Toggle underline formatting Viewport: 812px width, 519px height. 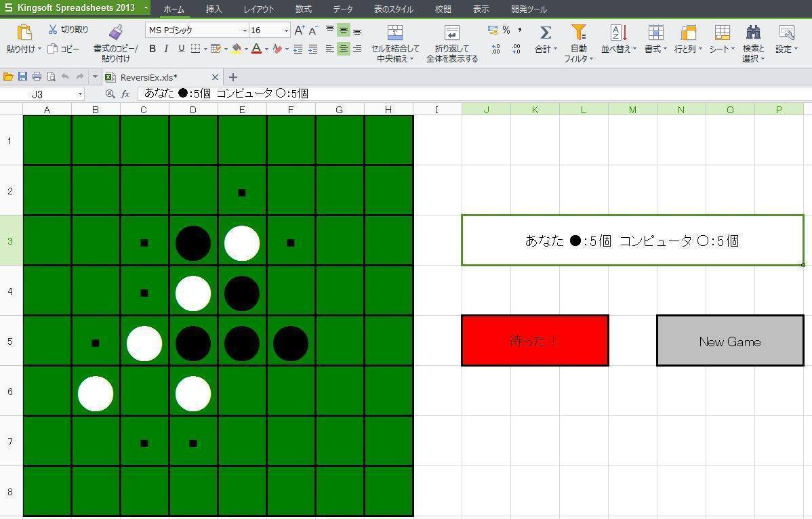pyautogui.click(x=181, y=49)
